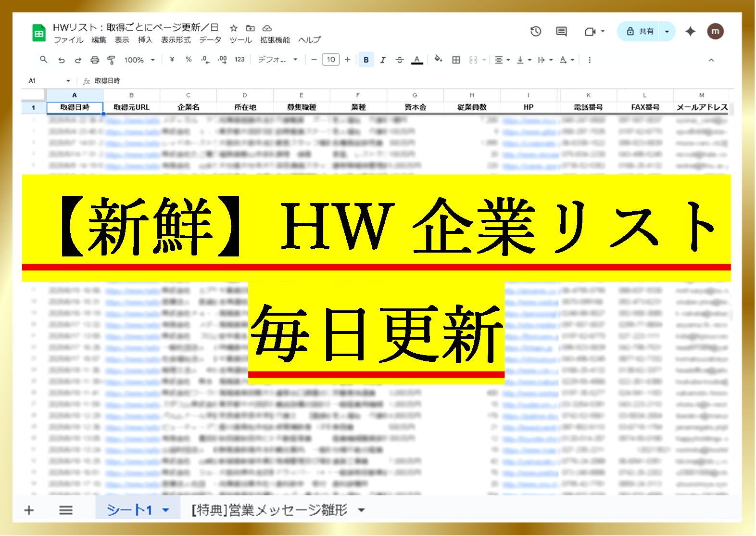Image resolution: width=756 pixels, height=536 pixels.
Task: Toggle italic formatting button
Action: point(383,60)
